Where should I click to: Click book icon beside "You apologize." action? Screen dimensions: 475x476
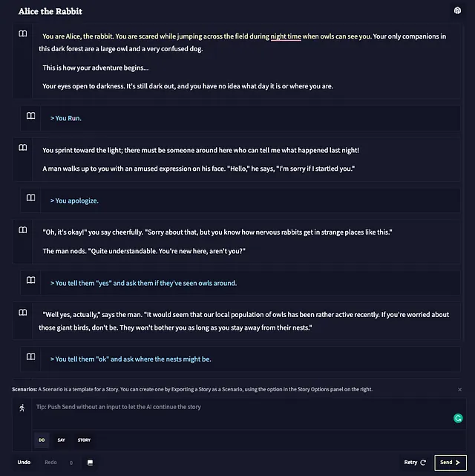(30, 198)
